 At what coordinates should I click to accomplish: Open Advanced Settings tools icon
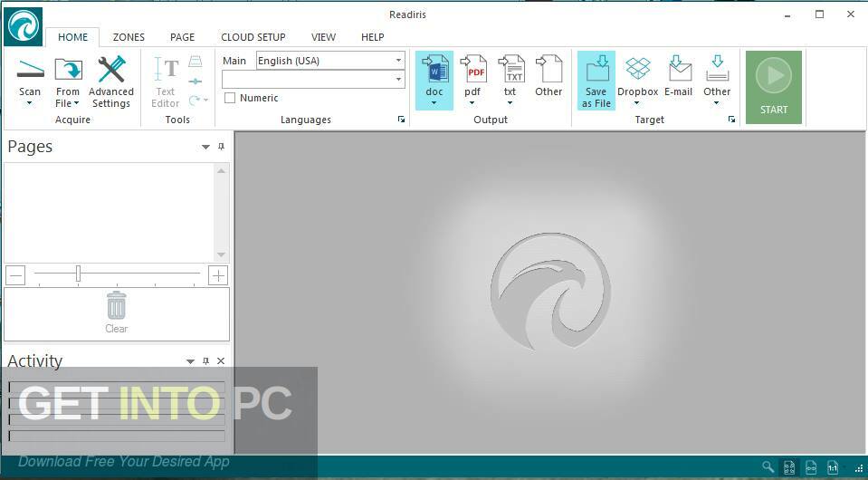point(111,69)
